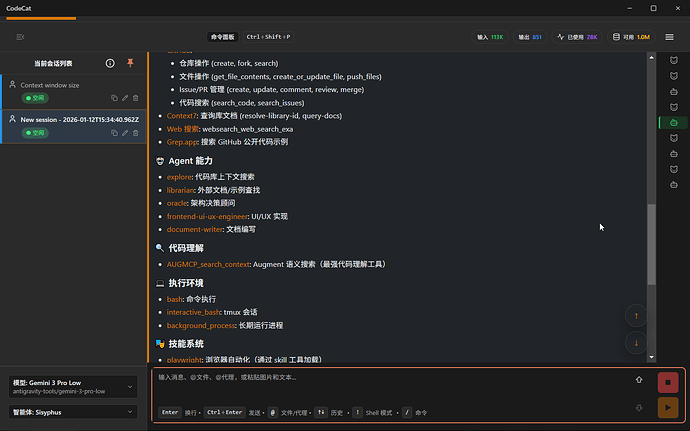Click the librarian agent term
Viewport: 690px width, 431px height.
click(x=180, y=190)
